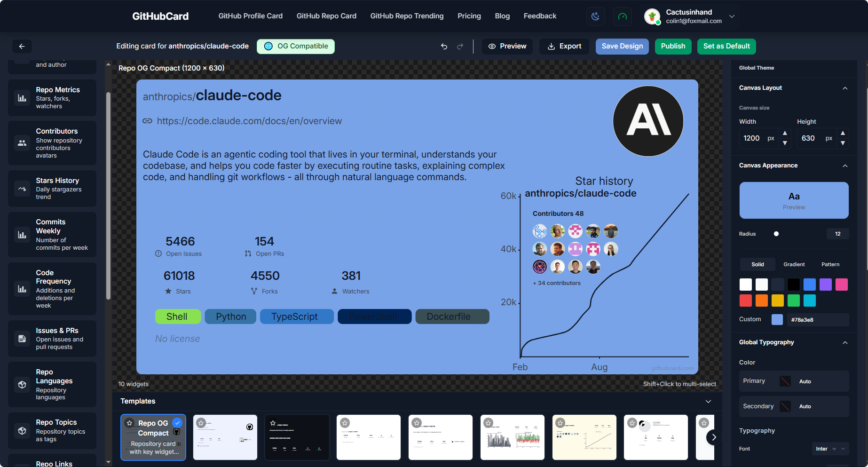Open the account dropdown chevron
The image size is (868, 467).
click(x=732, y=16)
